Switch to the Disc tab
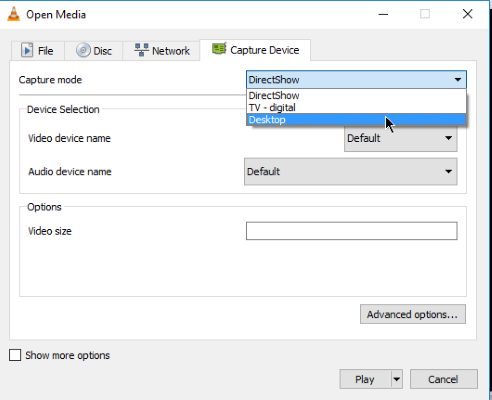 point(94,51)
